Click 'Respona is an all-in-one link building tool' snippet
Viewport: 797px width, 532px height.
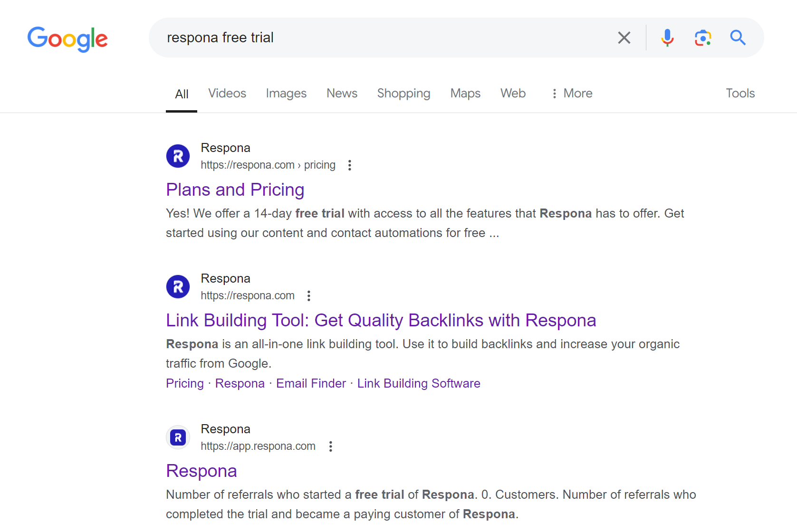423,354
